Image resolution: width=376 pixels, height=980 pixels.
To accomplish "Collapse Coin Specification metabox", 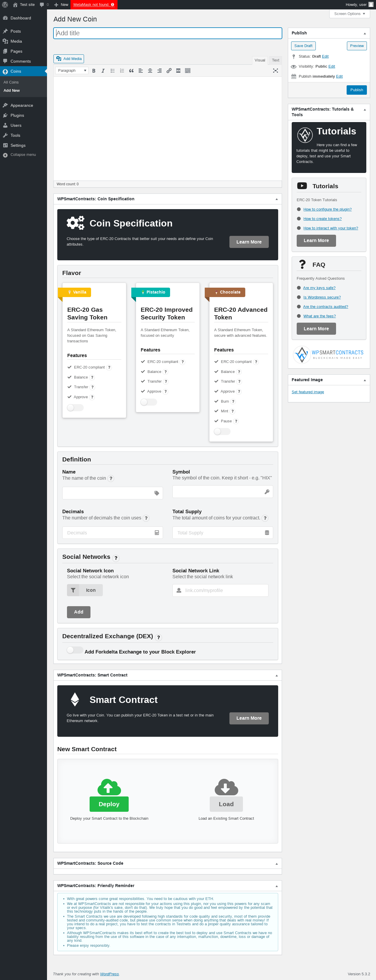I will pos(276,199).
